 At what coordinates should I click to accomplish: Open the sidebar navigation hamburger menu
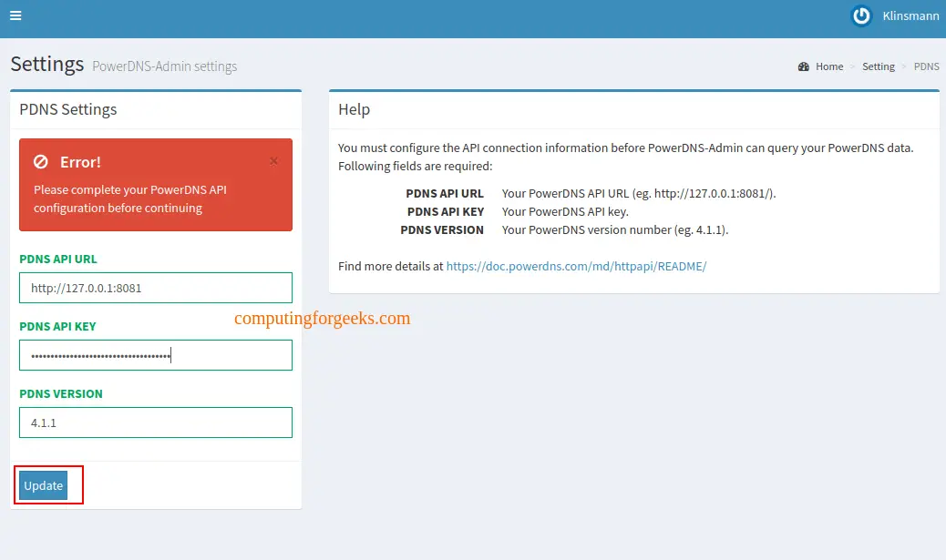click(15, 15)
